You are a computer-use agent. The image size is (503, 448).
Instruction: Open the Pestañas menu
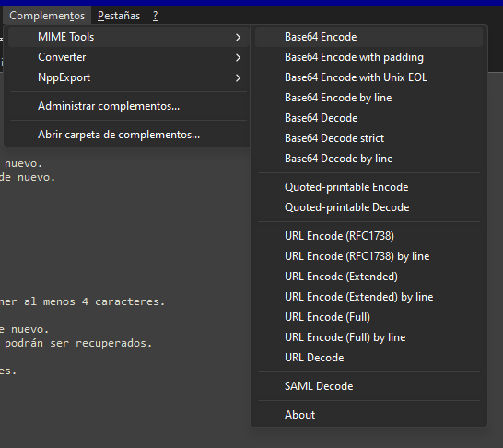pyautogui.click(x=119, y=16)
